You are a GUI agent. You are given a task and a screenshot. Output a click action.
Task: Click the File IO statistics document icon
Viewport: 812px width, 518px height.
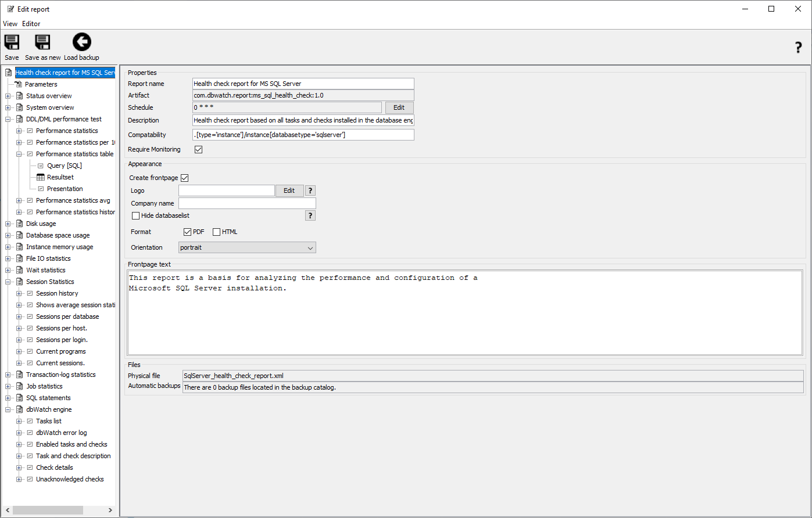point(19,258)
